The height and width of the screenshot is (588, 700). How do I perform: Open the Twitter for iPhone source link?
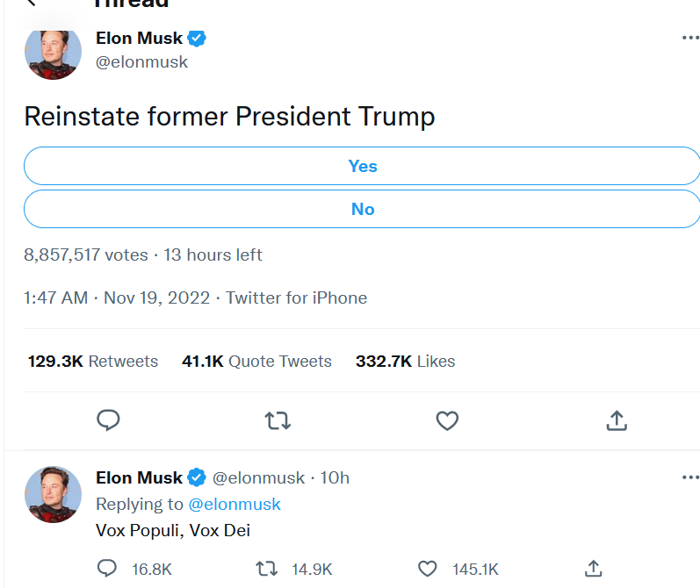296,298
